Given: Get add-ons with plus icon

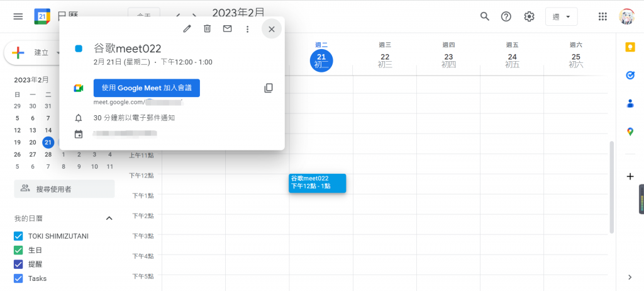Looking at the screenshot, I should click(630, 176).
